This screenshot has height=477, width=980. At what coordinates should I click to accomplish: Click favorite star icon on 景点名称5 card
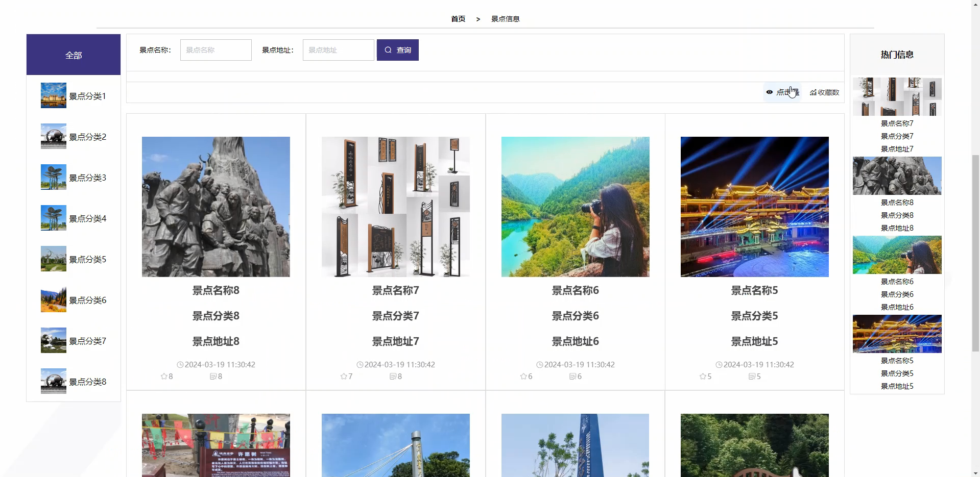703,376
